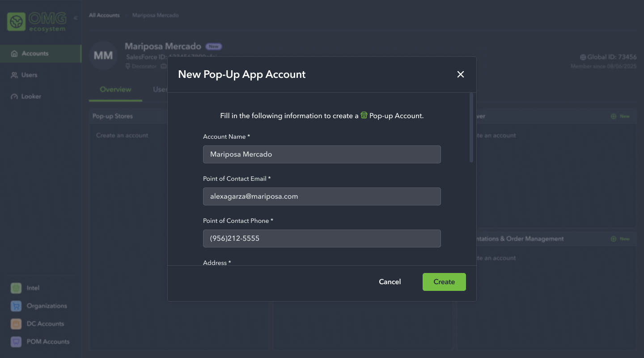The image size is (644, 358).
Task: Collapse the sidebar using the double chevron
Action: (x=75, y=18)
